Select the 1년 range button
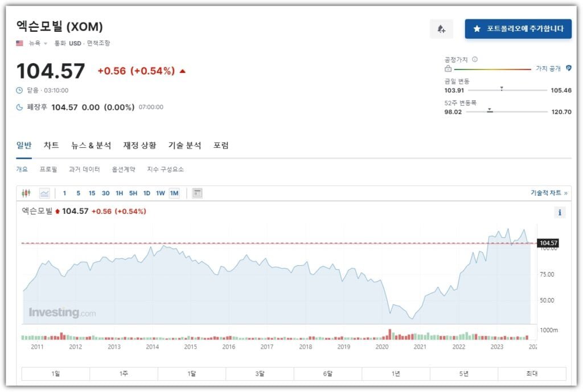Image resolution: width=583 pixels, height=392 pixels. (x=396, y=374)
